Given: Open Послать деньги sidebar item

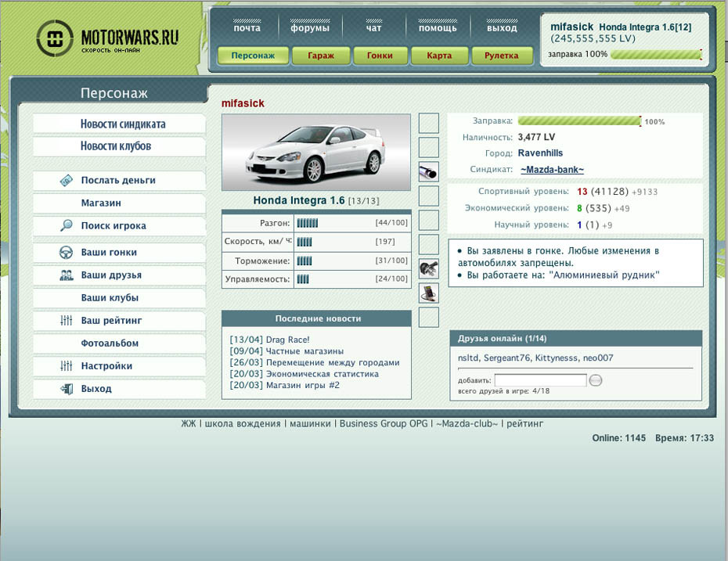Looking at the screenshot, I should click(119, 181).
